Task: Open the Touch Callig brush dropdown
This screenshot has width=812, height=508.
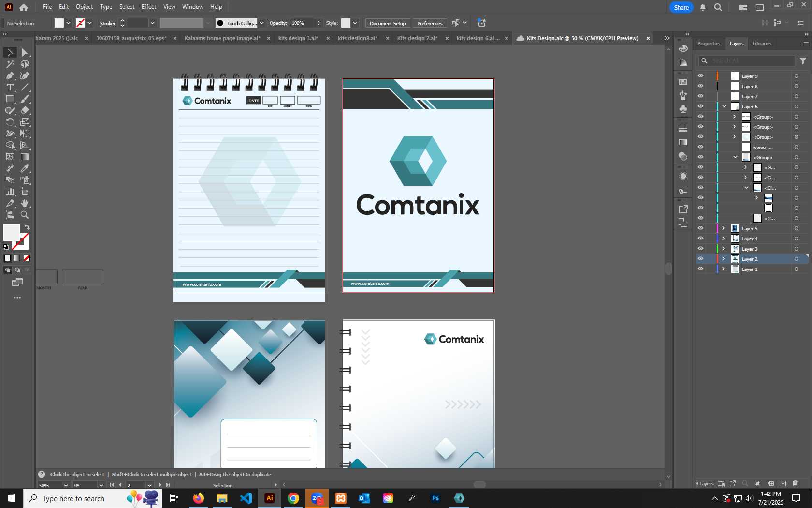Action: tap(261, 23)
